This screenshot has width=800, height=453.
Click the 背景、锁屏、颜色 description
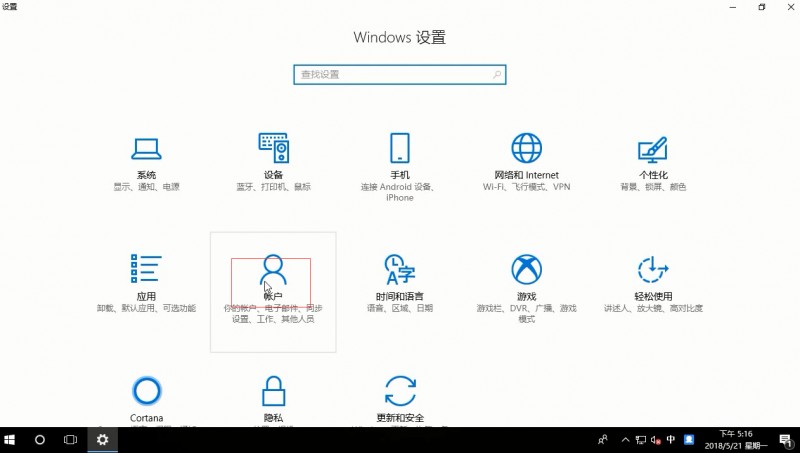[653, 187]
